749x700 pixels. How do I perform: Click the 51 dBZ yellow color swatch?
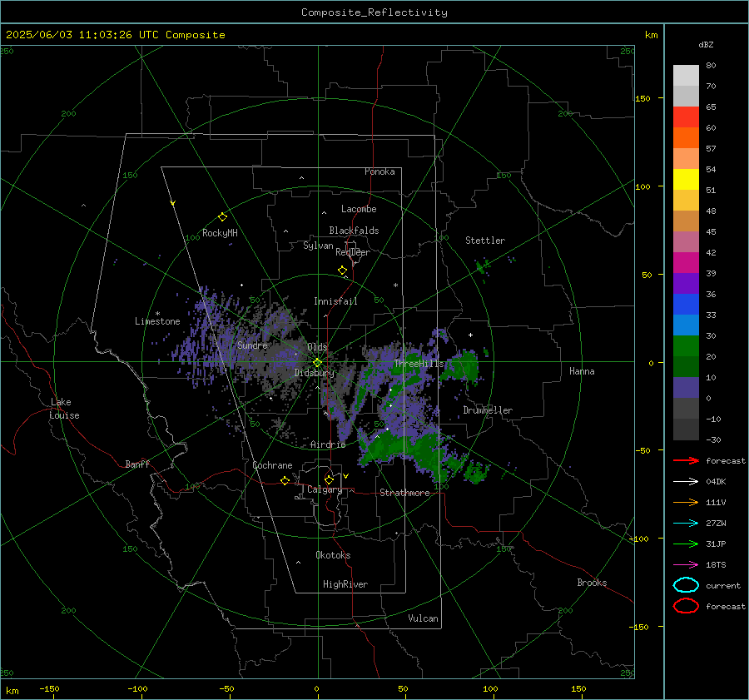686,179
